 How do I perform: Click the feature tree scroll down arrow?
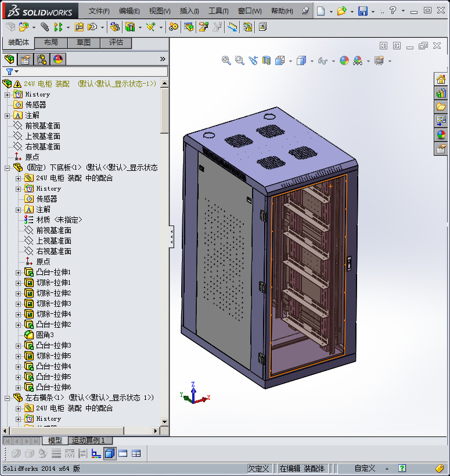pyautogui.click(x=164, y=421)
